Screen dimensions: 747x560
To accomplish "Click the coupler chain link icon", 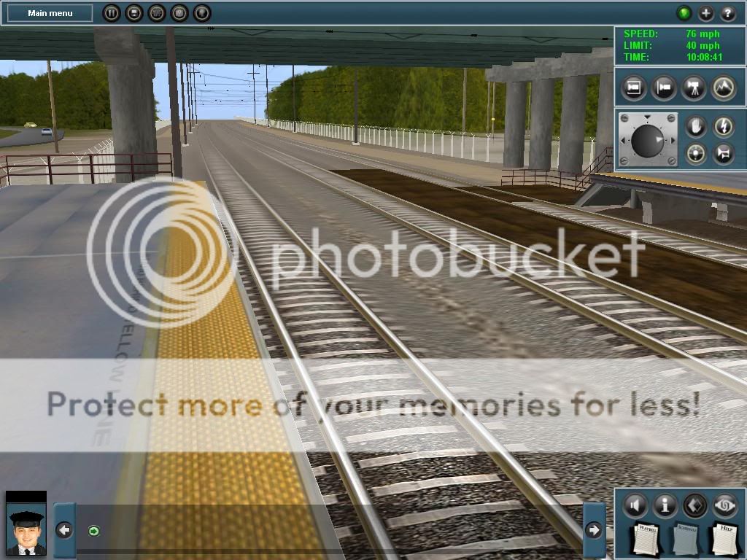I will 724,505.
